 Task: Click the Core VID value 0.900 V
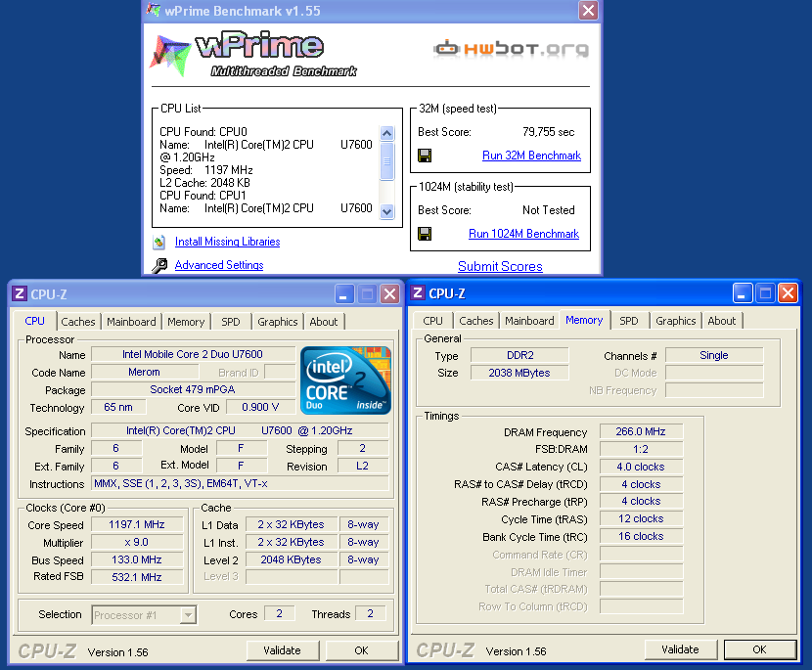pyautogui.click(x=260, y=407)
